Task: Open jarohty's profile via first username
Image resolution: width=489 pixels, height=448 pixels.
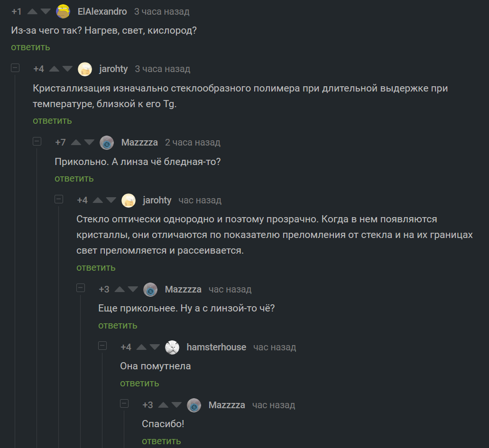Action: (113, 69)
